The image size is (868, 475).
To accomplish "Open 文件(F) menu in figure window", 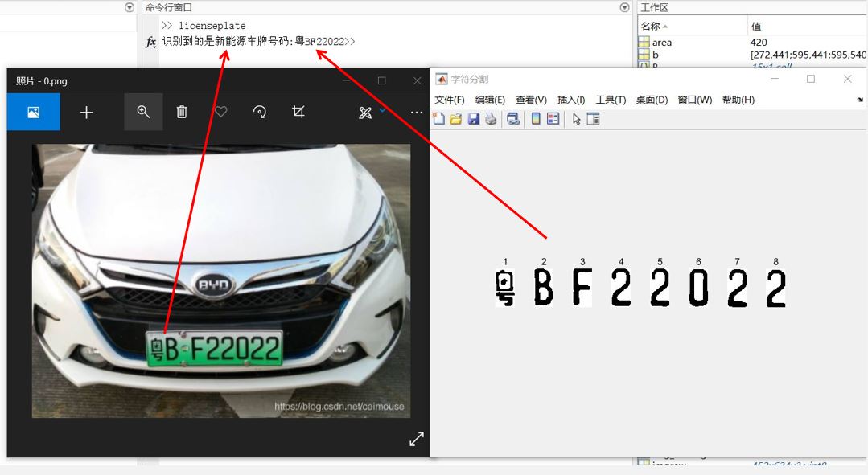I will click(x=450, y=100).
